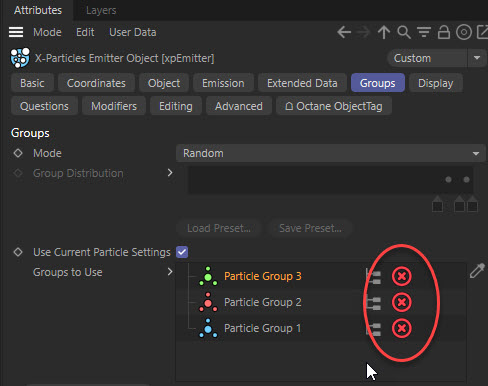
Task: Click the hierarchy icon for Particle Group 2
Action: pos(373,302)
